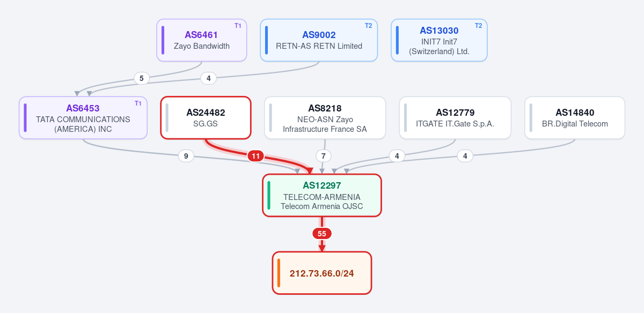Click the T1 tier tag on AS6461
This screenshot has width=644, height=313.
[238, 26]
